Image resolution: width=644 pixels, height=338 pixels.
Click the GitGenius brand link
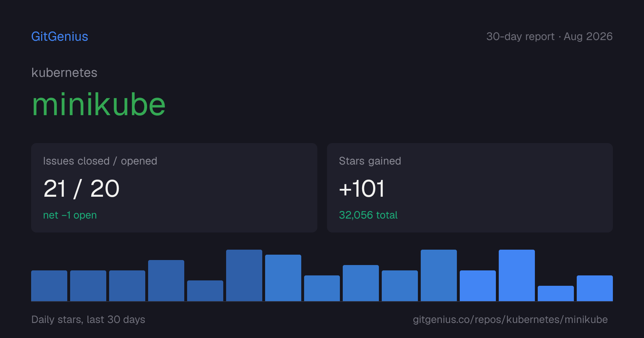pyautogui.click(x=60, y=36)
